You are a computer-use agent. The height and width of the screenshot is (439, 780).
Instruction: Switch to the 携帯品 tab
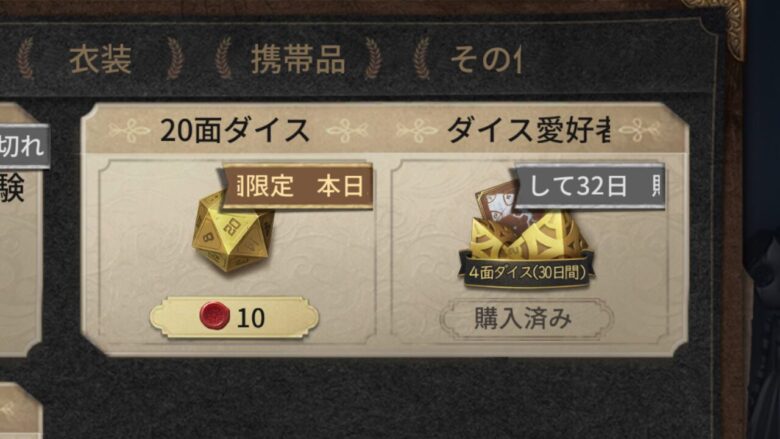298,60
